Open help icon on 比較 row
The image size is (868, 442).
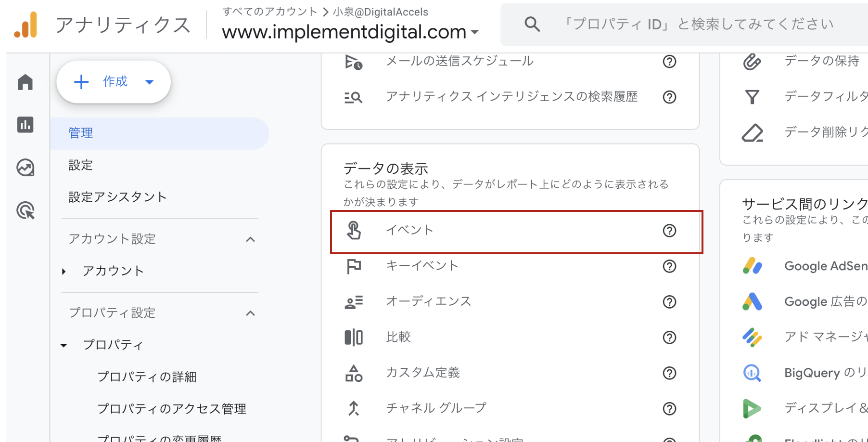click(669, 338)
